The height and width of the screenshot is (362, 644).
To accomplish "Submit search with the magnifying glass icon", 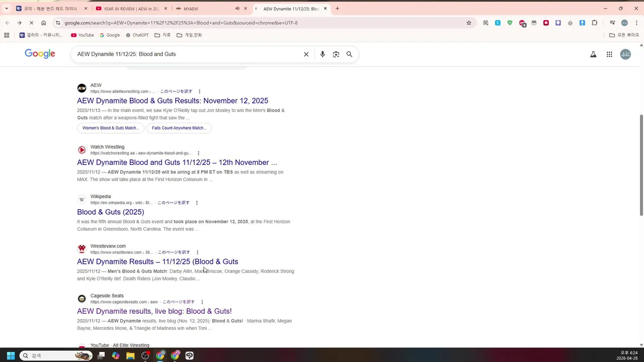I will tap(349, 54).
